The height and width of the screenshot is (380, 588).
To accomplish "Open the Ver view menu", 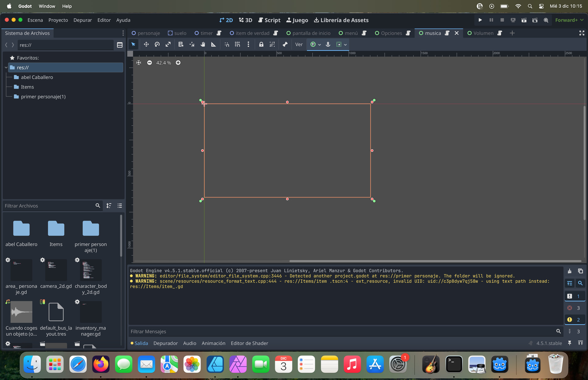I will tap(299, 44).
